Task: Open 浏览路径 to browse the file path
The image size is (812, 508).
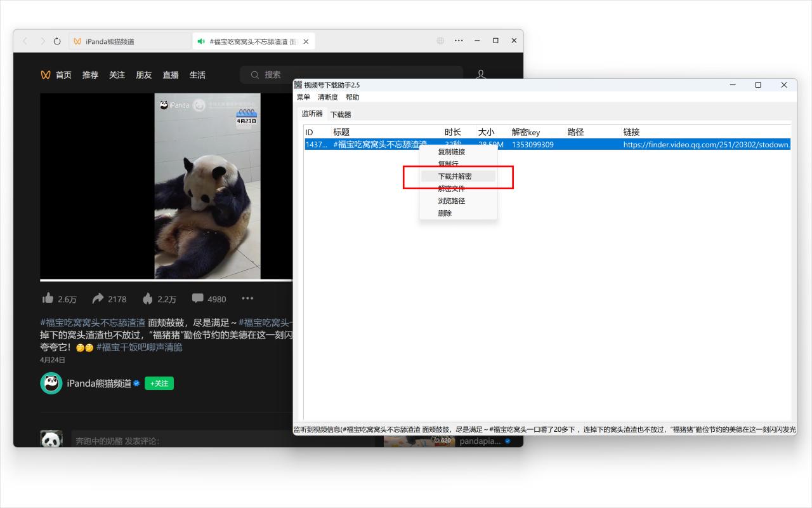Action: [451, 201]
